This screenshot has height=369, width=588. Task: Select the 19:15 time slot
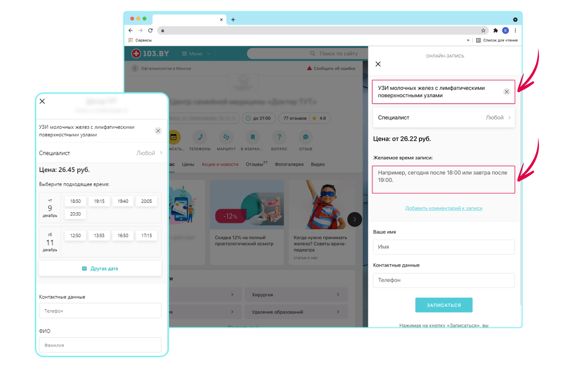pyautogui.click(x=99, y=201)
